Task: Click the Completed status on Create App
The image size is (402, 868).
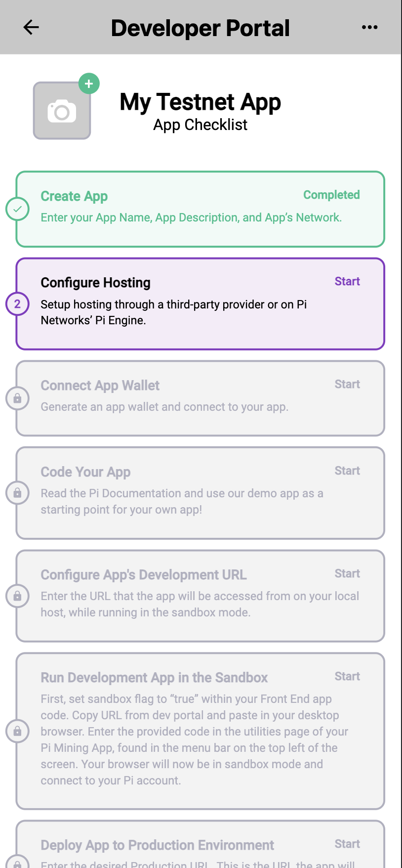Action: [331, 195]
